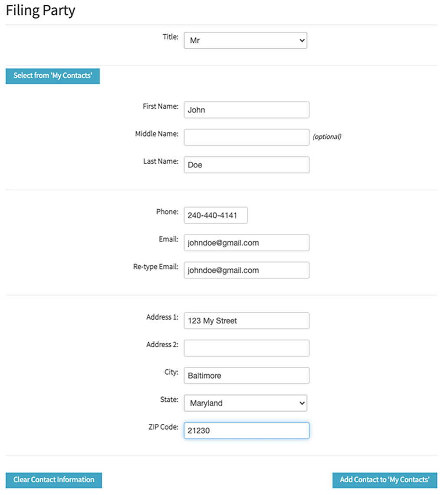Click the empty Address 2 field
Viewport: 448px width, 495px height.
coord(247,348)
